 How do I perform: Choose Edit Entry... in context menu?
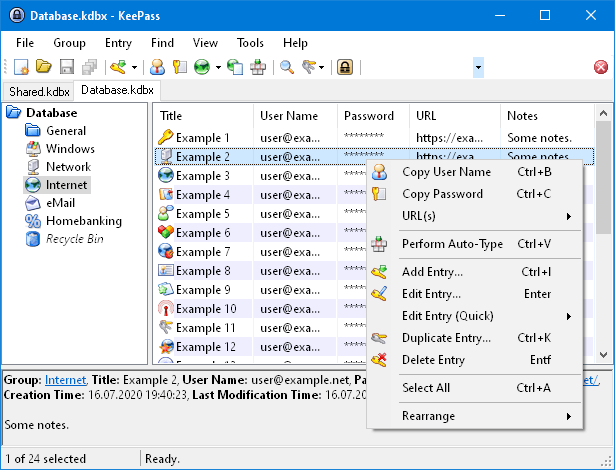coord(475,294)
